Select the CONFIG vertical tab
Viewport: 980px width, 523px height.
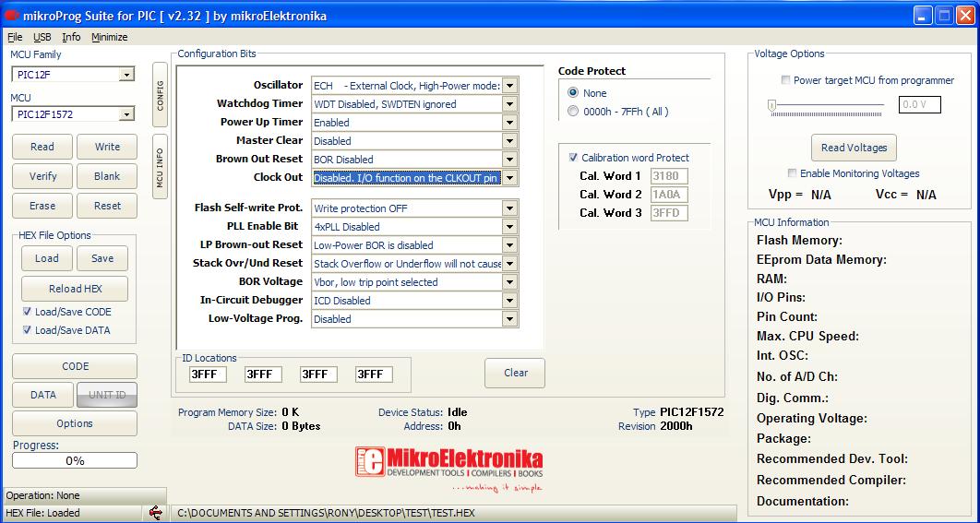pyautogui.click(x=160, y=95)
